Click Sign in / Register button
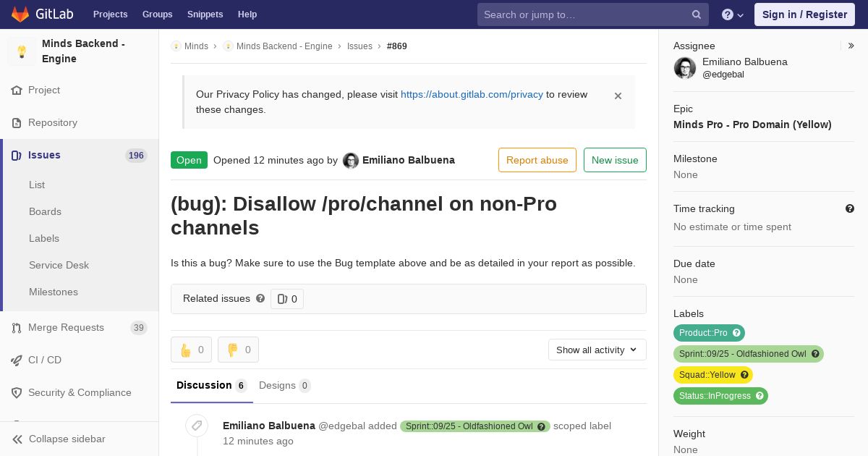The width and height of the screenshot is (868, 456). [x=804, y=14]
